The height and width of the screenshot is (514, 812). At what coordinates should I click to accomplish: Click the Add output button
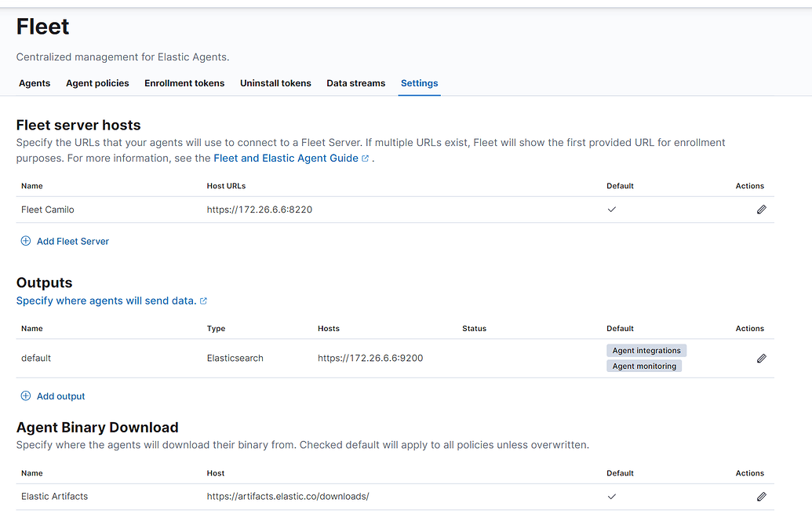tap(60, 396)
